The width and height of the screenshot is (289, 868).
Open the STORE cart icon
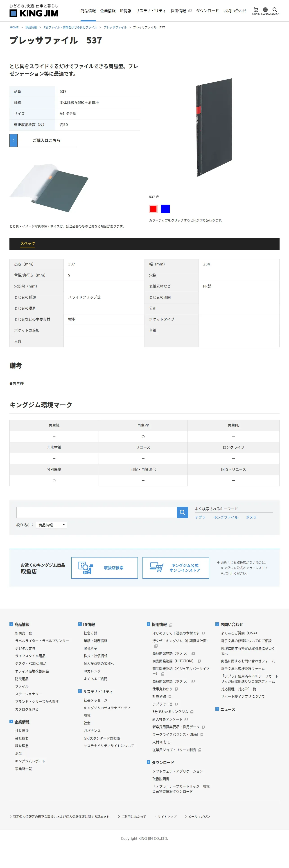tap(256, 11)
